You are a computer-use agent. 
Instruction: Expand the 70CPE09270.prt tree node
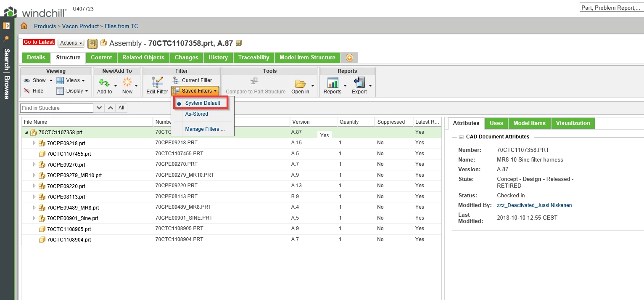(34, 165)
